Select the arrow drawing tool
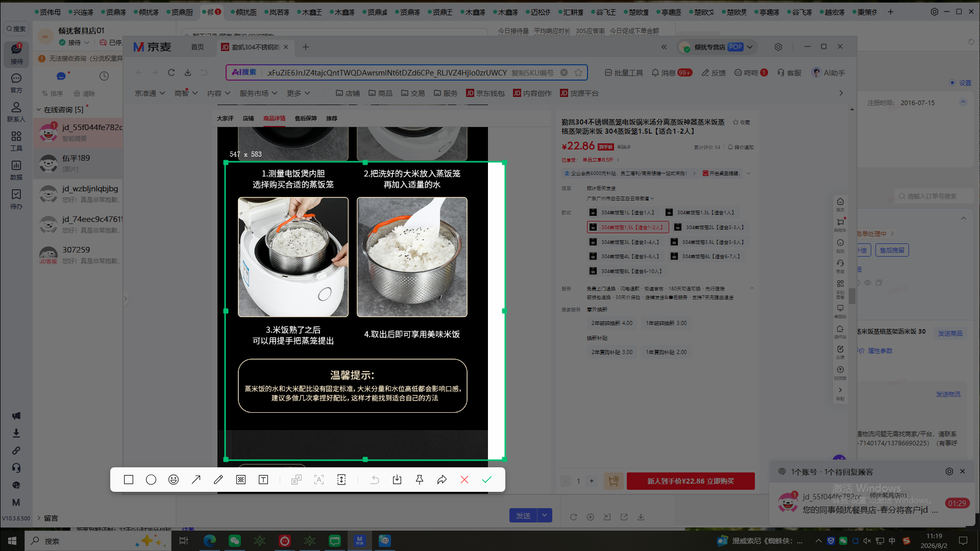The image size is (980, 551). [x=196, y=480]
